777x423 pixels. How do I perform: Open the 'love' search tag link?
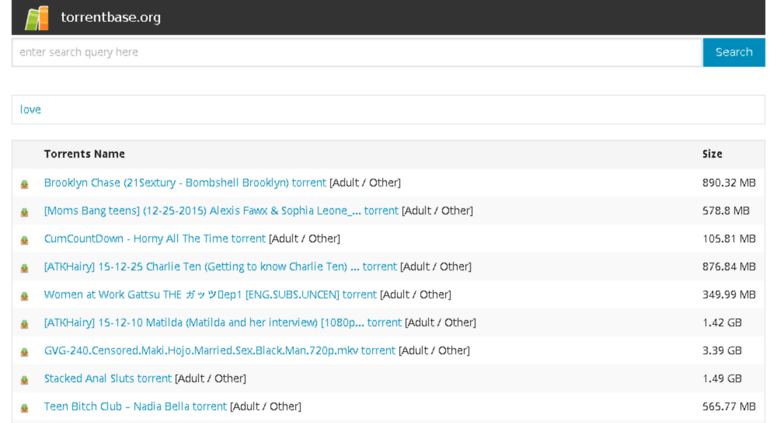pyautogui.click(x=30, y=109)
